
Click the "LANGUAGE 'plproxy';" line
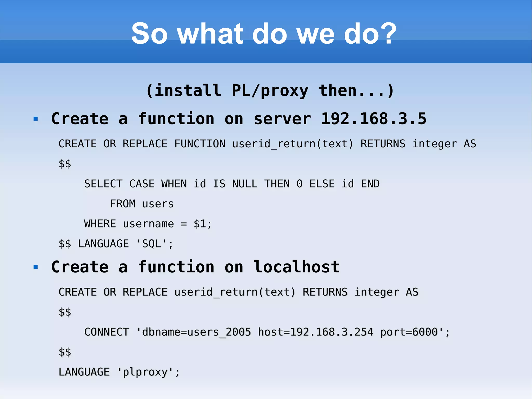click(119, 372)
